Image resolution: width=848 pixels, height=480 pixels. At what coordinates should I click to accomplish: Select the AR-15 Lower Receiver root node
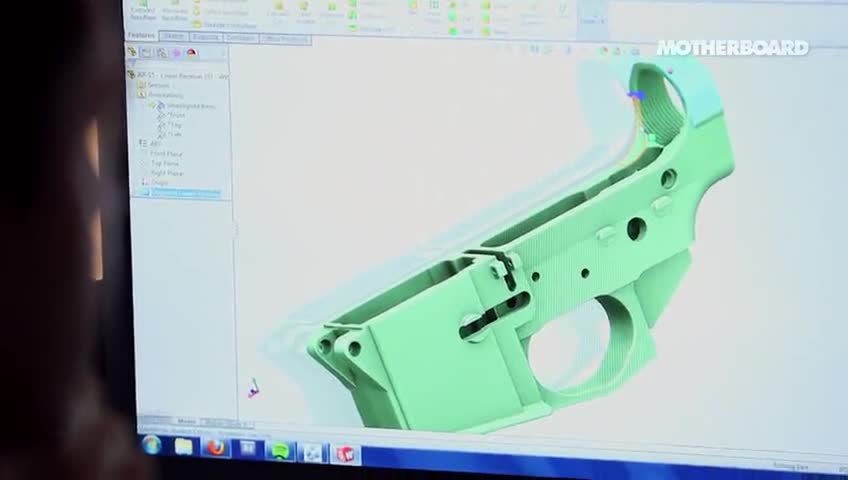178,76
